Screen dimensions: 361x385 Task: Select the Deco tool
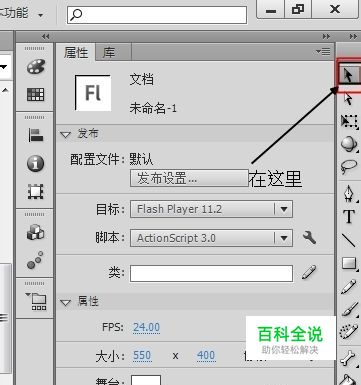pyautogui.click(x=349, y=332)
